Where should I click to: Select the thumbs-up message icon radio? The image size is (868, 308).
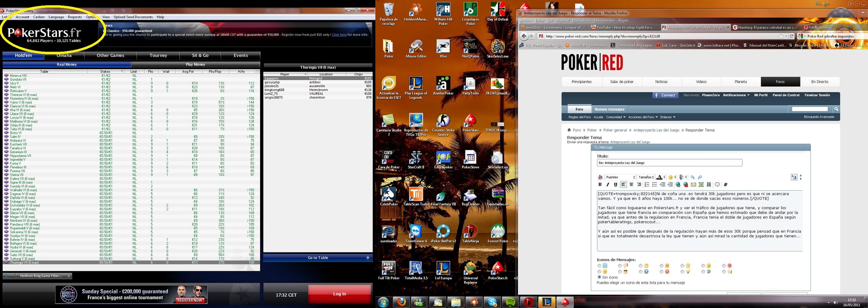pos(724,272)
